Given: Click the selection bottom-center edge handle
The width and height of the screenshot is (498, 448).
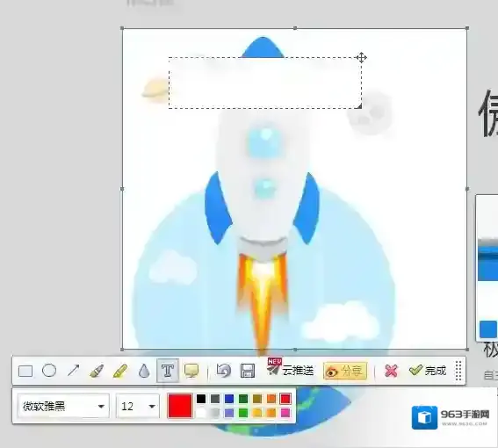Looking at the screenshot, I should [295, 350].
